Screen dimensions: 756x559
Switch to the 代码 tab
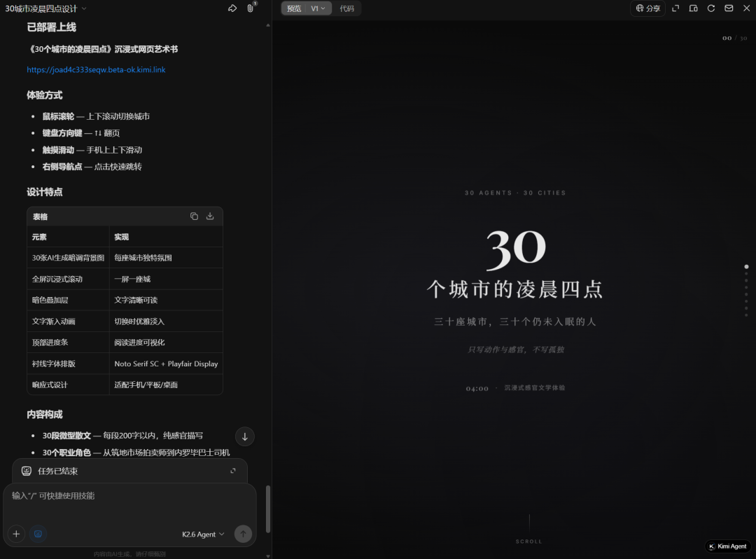(x=347, y=8)
